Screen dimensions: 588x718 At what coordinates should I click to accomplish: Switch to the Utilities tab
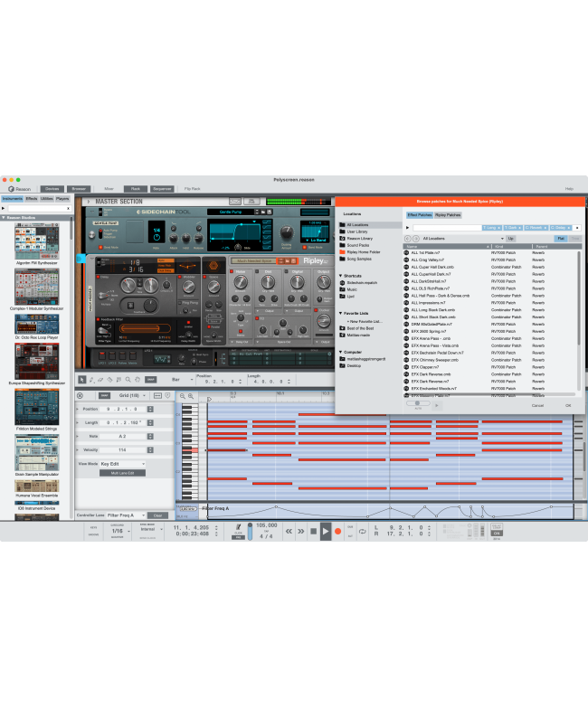point(47,199)
